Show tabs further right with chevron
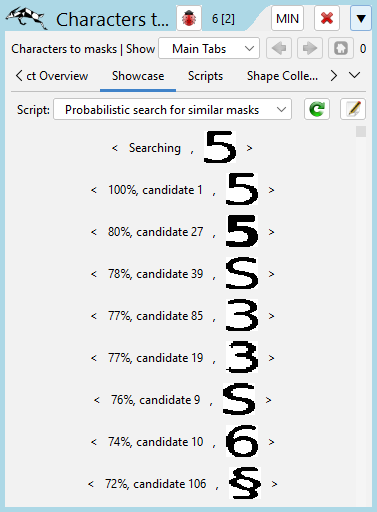 pyautogui.click(x=334, y=76)
